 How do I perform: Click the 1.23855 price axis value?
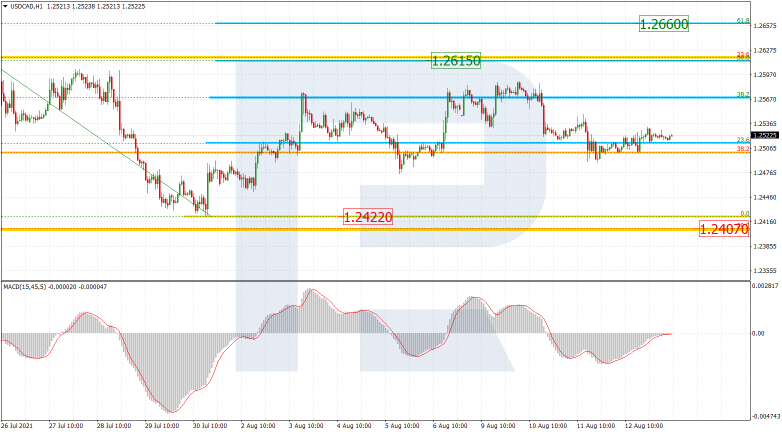pyautogui.click(x=765, y=246)
